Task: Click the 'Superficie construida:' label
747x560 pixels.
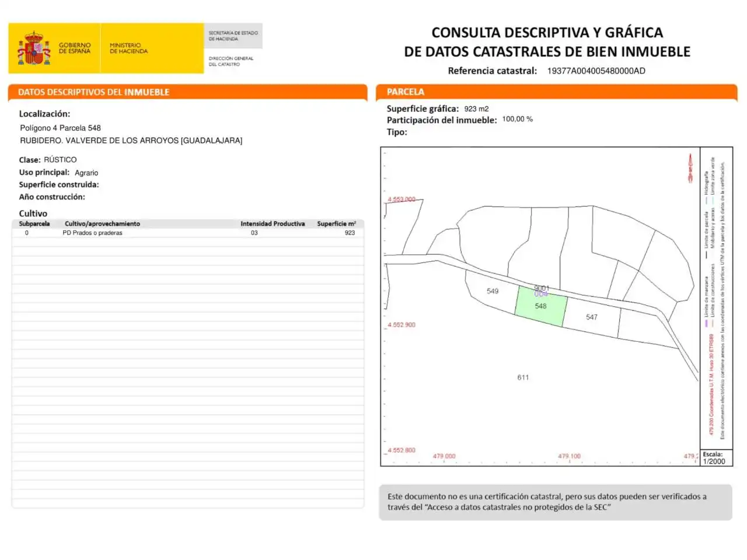Action: tap(59, 184)
